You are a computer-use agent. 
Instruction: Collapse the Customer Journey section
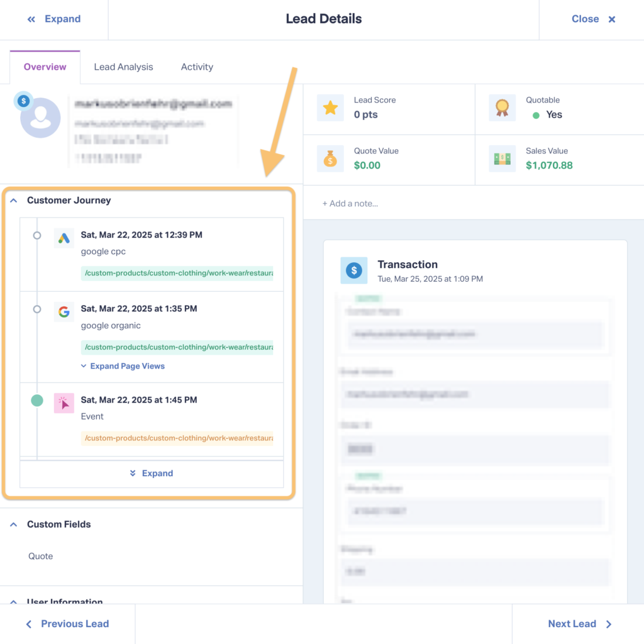point(14,201)
